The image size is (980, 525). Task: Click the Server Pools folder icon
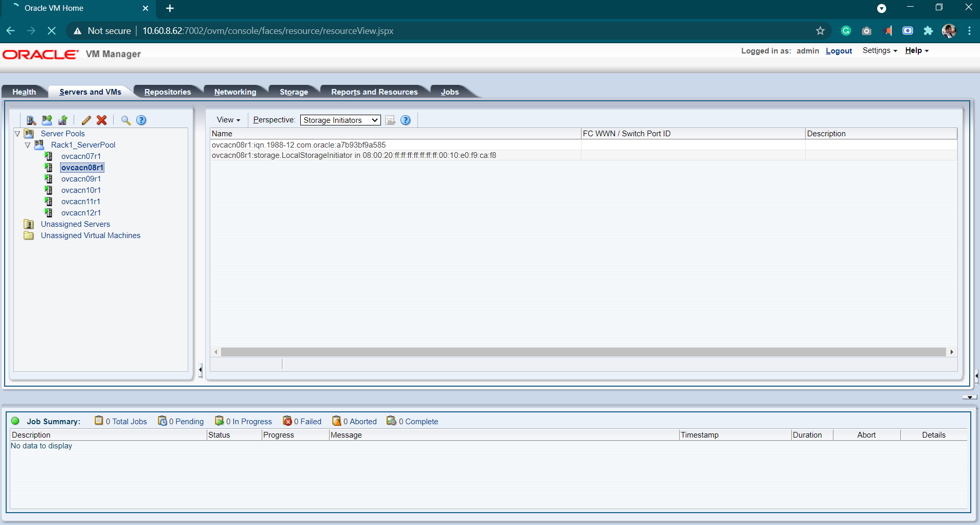(x=29, y=134)
